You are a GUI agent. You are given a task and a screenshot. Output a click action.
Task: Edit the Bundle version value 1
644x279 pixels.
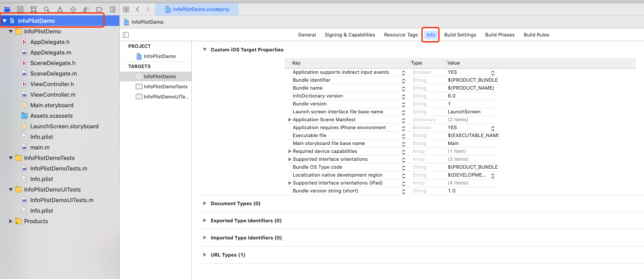(x=472, y=104)
